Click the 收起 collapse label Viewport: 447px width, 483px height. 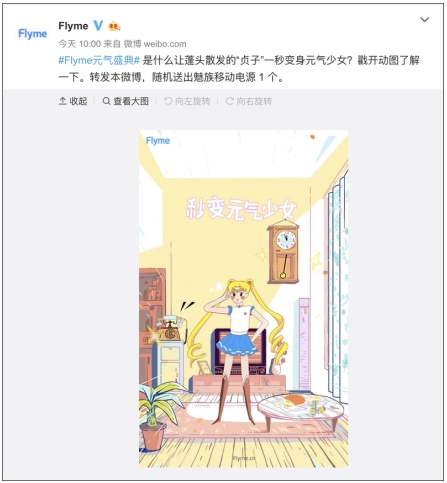click(78, 101)
